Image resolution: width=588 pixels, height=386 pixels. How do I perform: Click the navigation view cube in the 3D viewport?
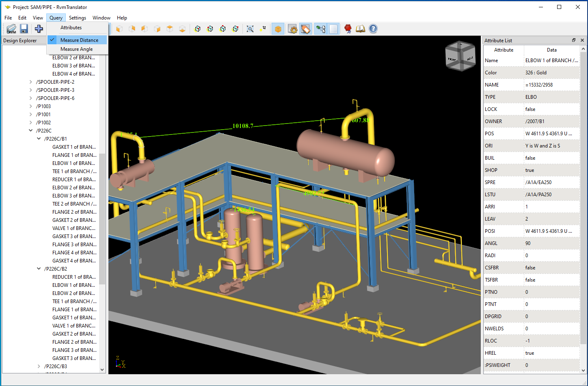click(460, 56)
